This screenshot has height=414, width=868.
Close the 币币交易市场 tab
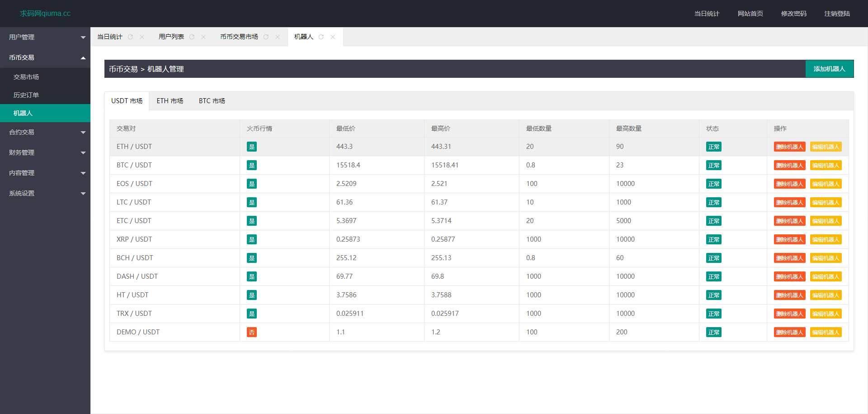278,37
